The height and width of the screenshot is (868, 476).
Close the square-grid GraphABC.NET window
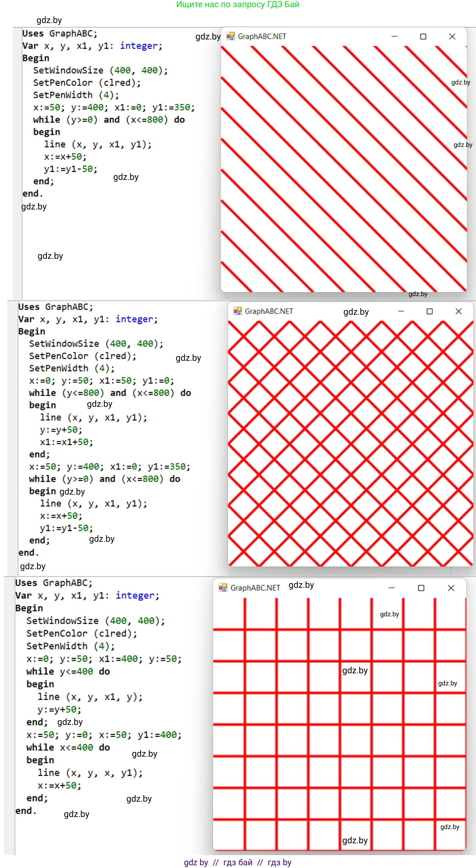tap(451, 588)
